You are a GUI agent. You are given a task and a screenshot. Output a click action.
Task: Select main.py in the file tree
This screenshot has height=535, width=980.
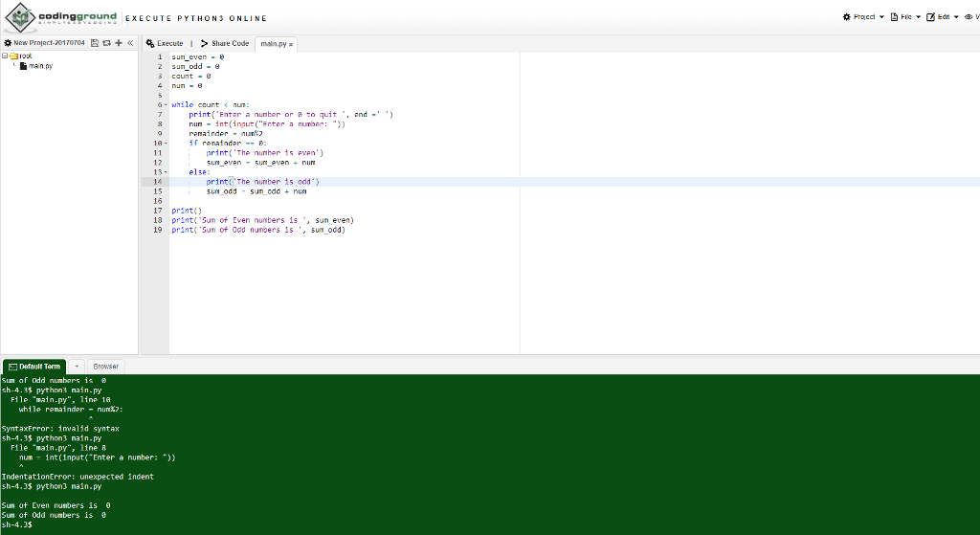coord(40,66)
